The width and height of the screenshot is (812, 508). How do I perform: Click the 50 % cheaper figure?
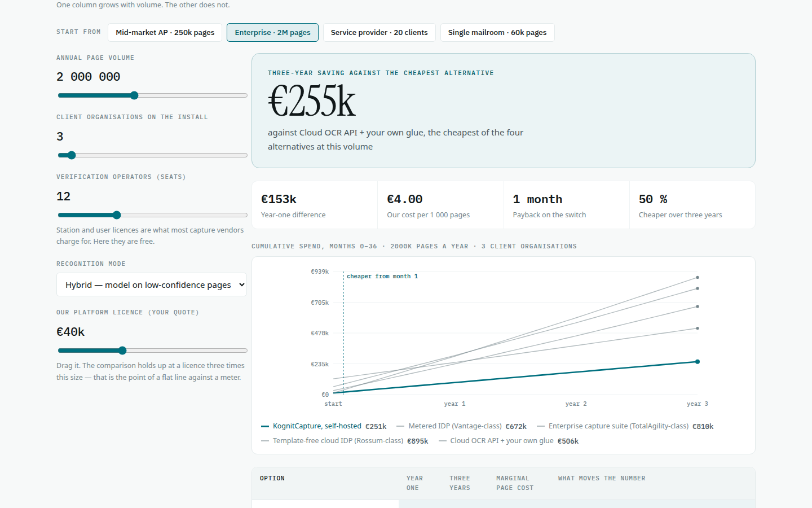click(x=653, y=199)
